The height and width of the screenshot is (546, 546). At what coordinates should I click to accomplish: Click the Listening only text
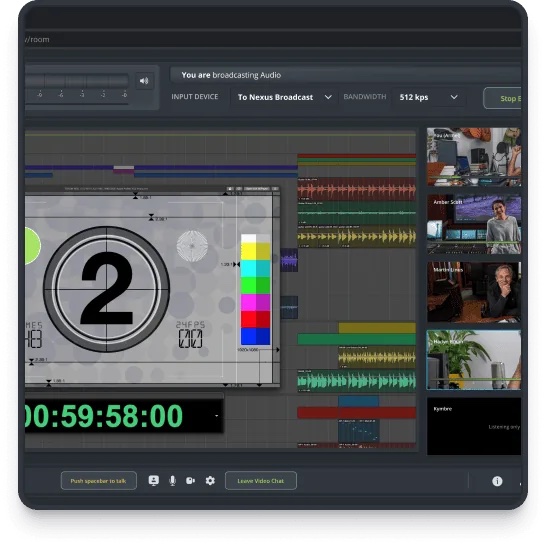tap(504, 427)
